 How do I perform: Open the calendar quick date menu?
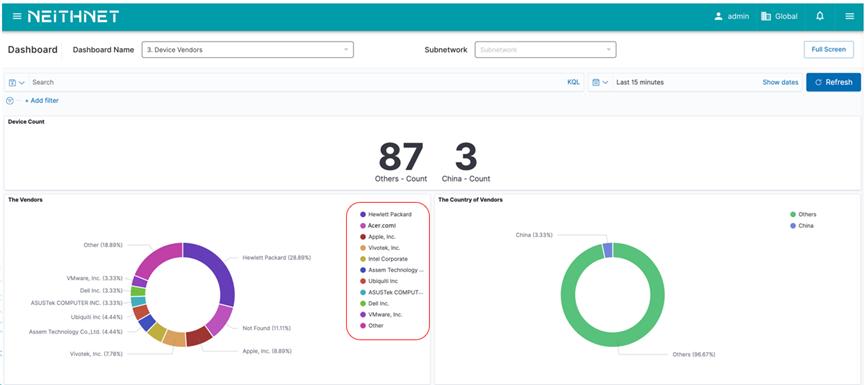click(596, 82)
